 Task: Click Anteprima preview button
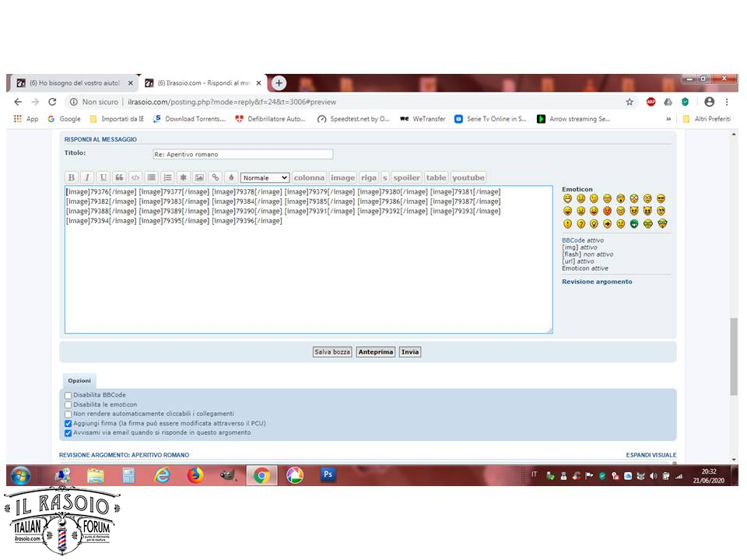tap(375, 352)
